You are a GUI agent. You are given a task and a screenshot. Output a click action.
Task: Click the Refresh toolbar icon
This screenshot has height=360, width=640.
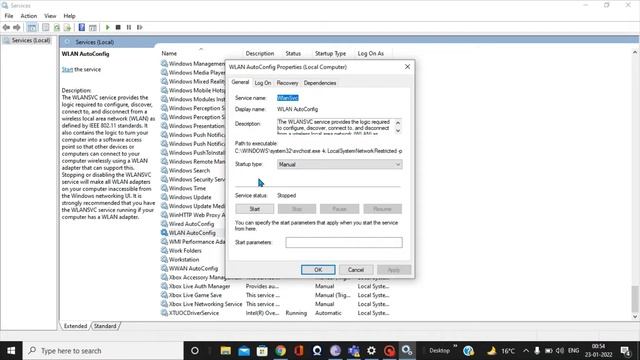tap(57, 27)
